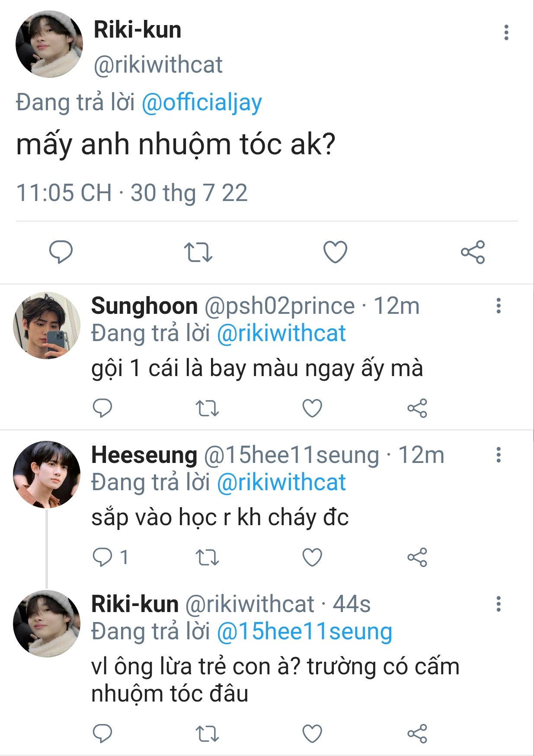Viewport: 534px width, 756px height.
Task: Open @15hee11seung mention in last reply
Action: click(304, 632)
